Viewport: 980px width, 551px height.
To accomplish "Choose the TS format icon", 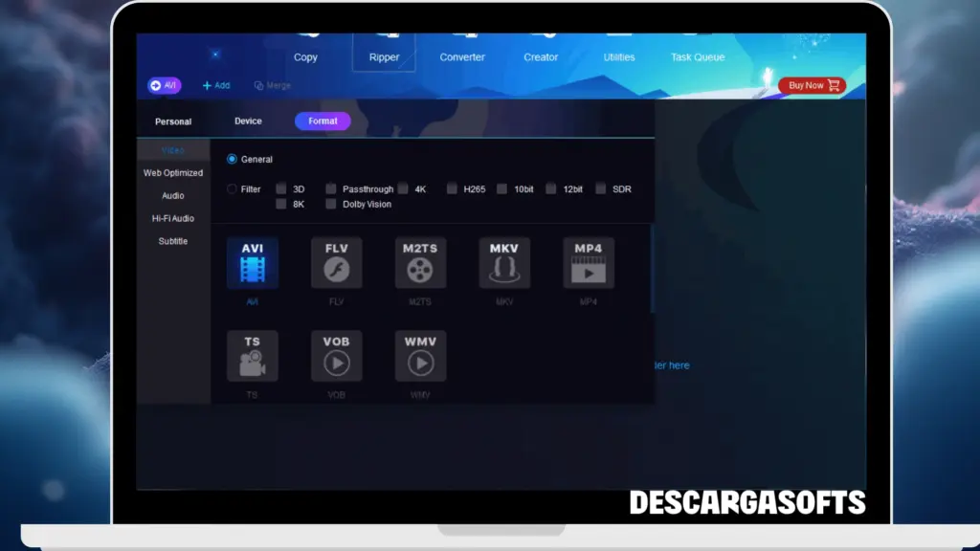I will click(x=251, y=354).
